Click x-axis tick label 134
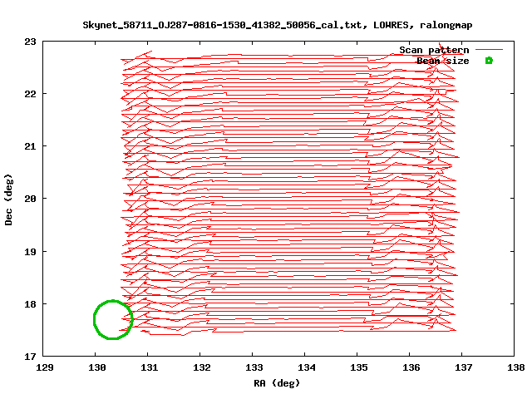 pos(307,367)
